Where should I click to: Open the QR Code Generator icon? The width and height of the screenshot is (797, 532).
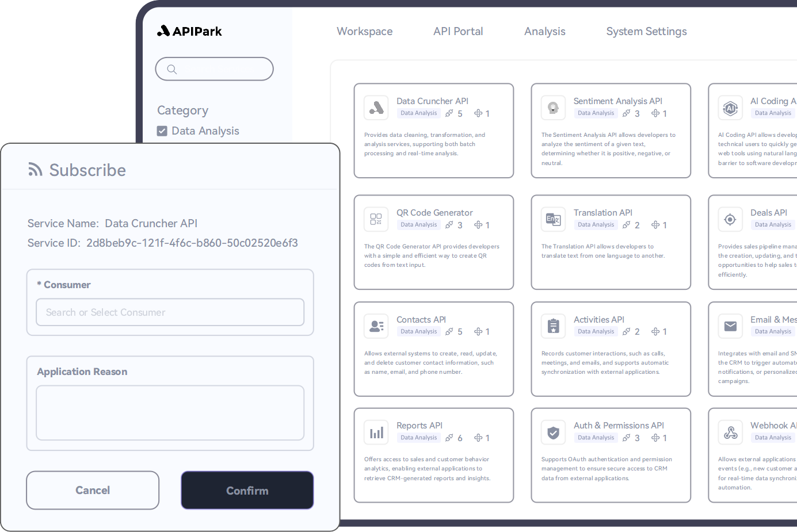click(376, 219)
